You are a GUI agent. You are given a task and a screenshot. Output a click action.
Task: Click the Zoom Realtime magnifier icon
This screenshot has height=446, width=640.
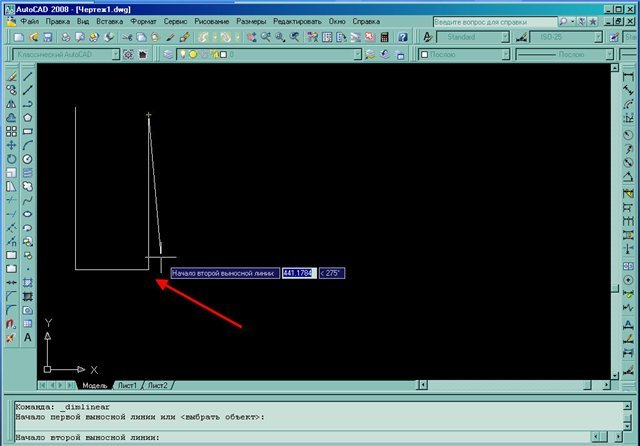coord(266,38)
